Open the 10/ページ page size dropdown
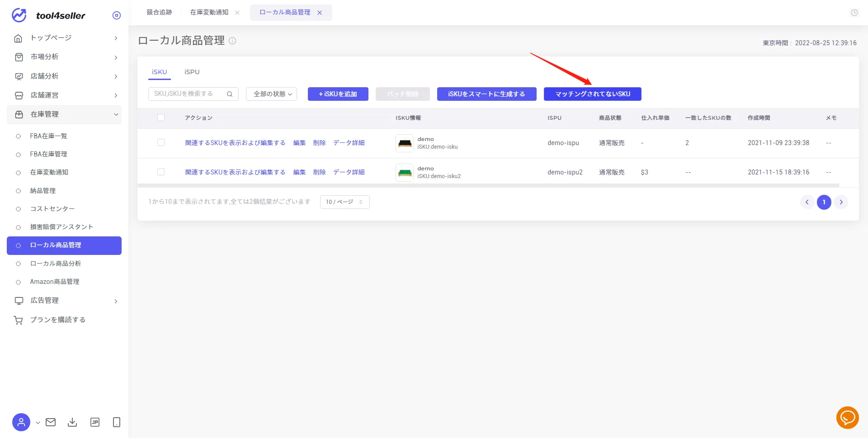This screenshot has height=438, width=868. 344,202
